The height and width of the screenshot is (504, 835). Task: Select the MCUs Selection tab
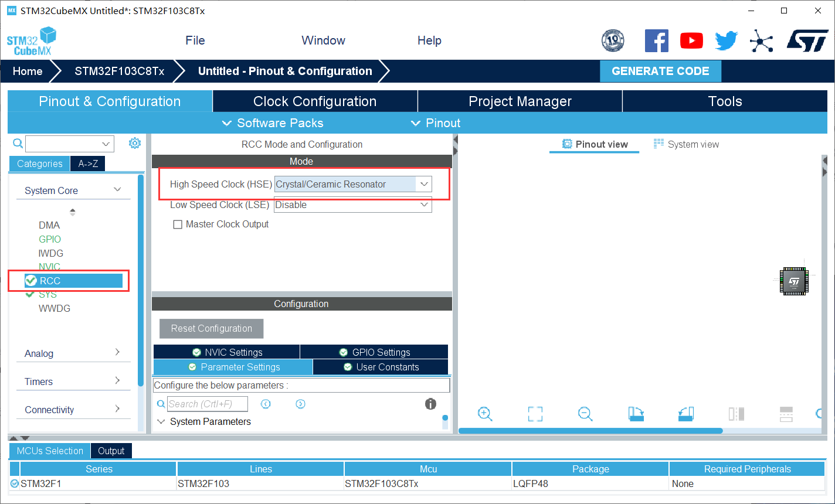coord(50,451)
